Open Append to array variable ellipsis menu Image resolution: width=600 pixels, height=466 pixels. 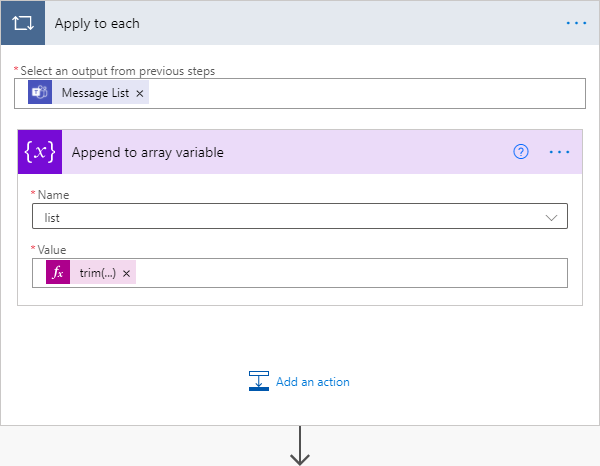point(559,152)
